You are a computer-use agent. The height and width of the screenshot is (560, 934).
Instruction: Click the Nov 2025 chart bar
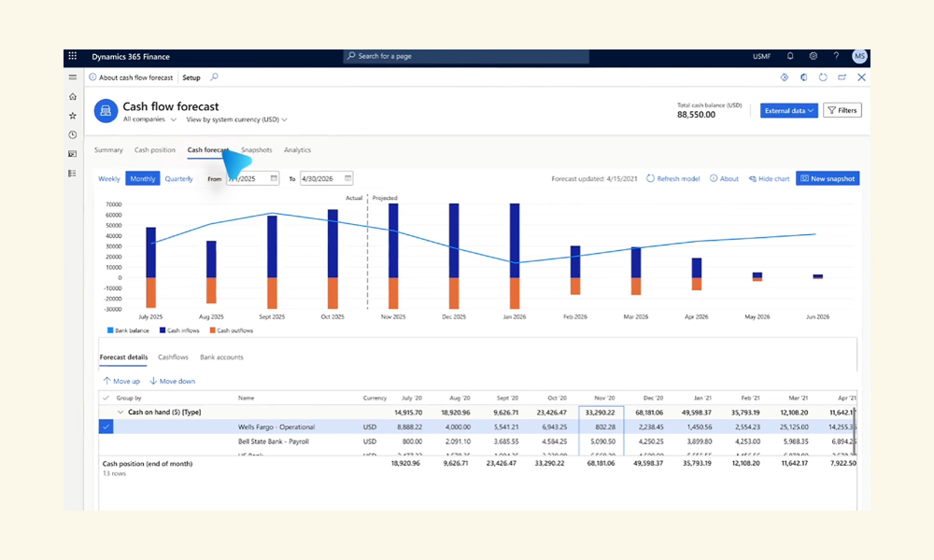[393, 256]
